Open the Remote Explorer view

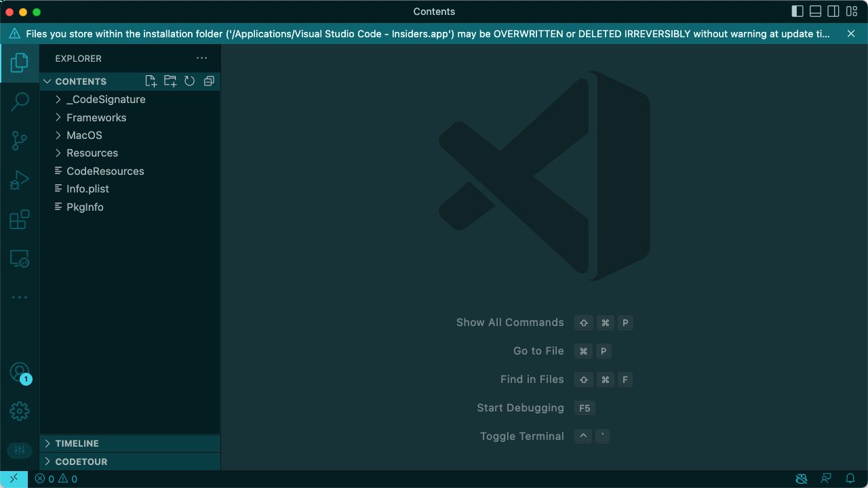tap(20, 259)
